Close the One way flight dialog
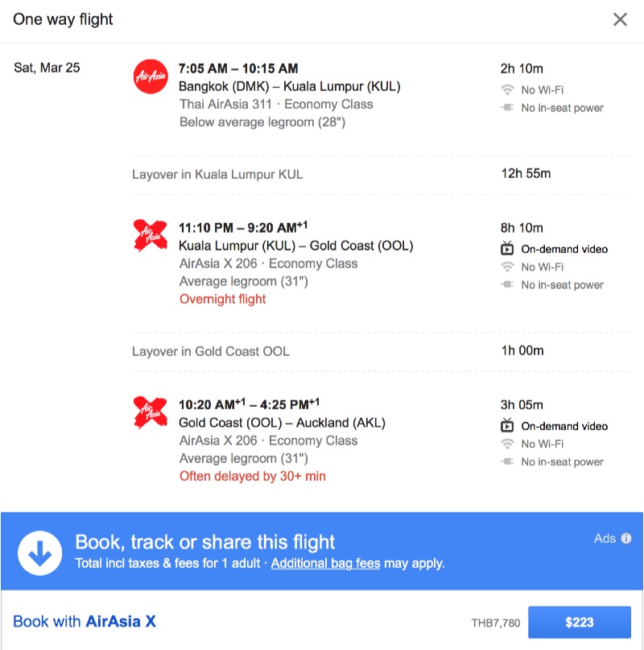This screenshot has width=644, height=650. 620,20
